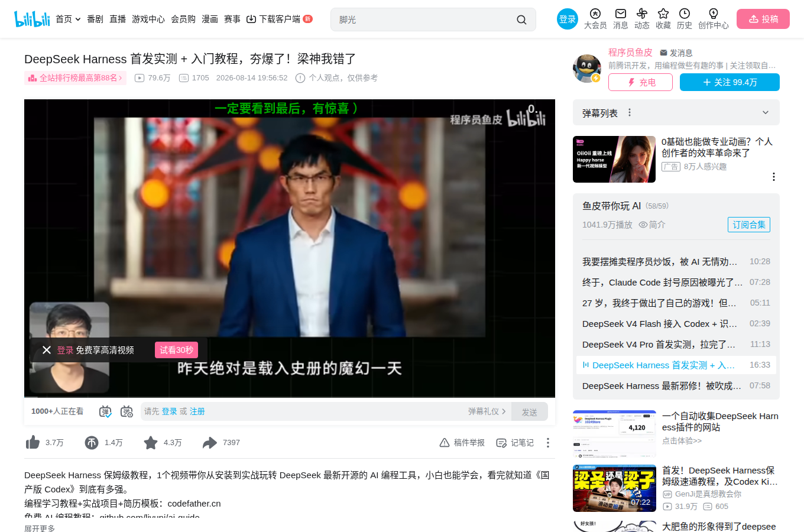Click the 下载客户端 download icon
The image size is (804, 532).
click(251, 19)
